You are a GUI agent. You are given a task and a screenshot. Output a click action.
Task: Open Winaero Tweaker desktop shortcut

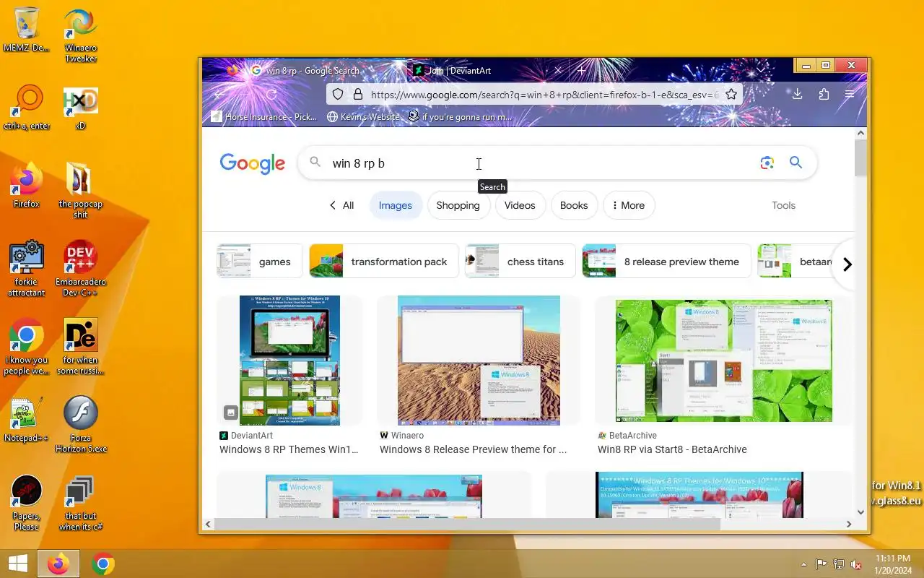click(81, 35)
